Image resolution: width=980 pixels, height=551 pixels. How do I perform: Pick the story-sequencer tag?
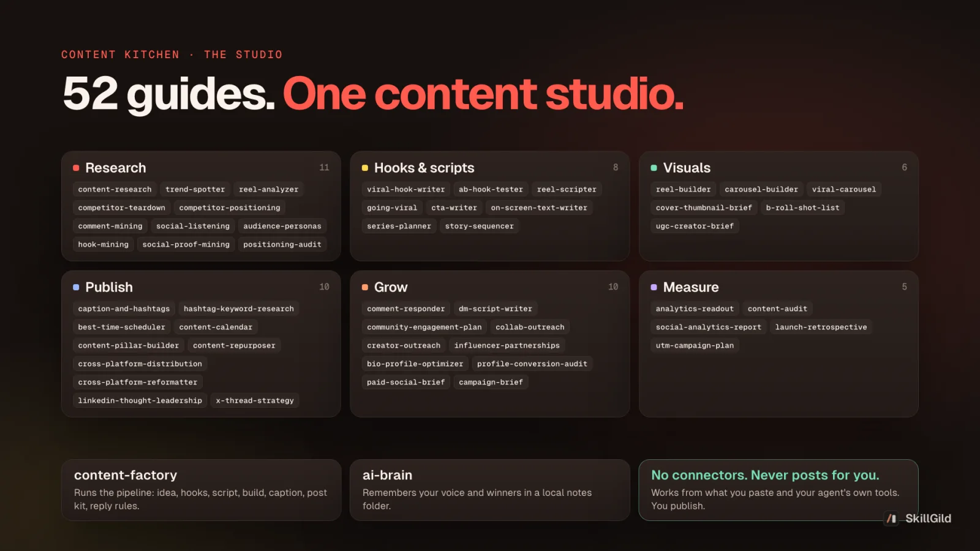click(479, 226)
